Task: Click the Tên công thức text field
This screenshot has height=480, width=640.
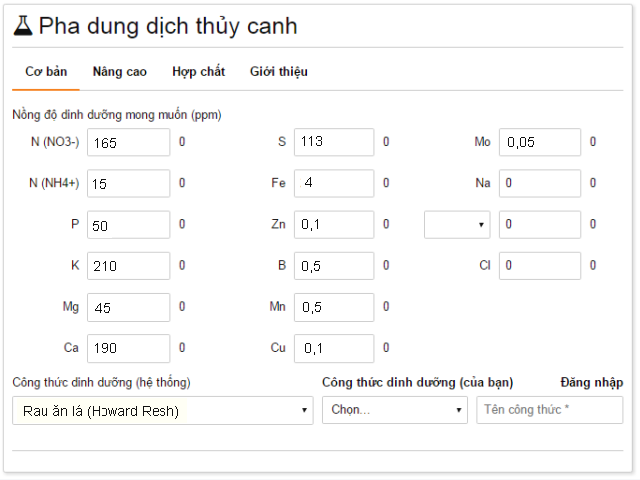Action: [549, 410]
